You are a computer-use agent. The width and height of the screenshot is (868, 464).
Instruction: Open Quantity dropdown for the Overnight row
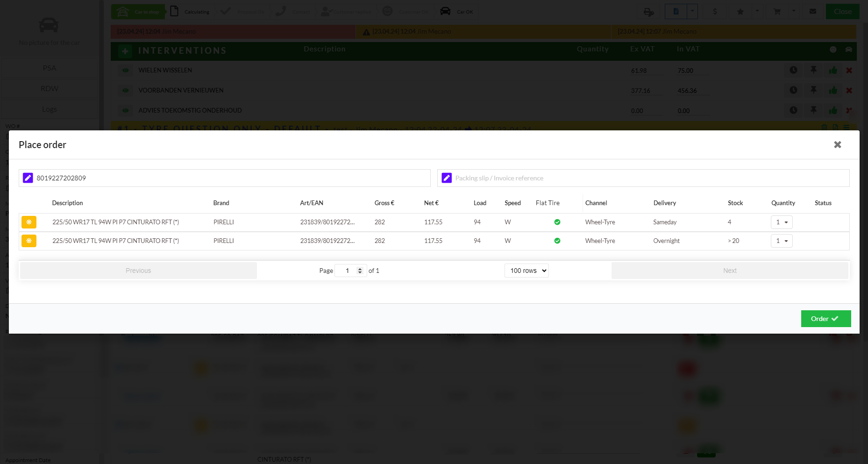pos(782,241)
